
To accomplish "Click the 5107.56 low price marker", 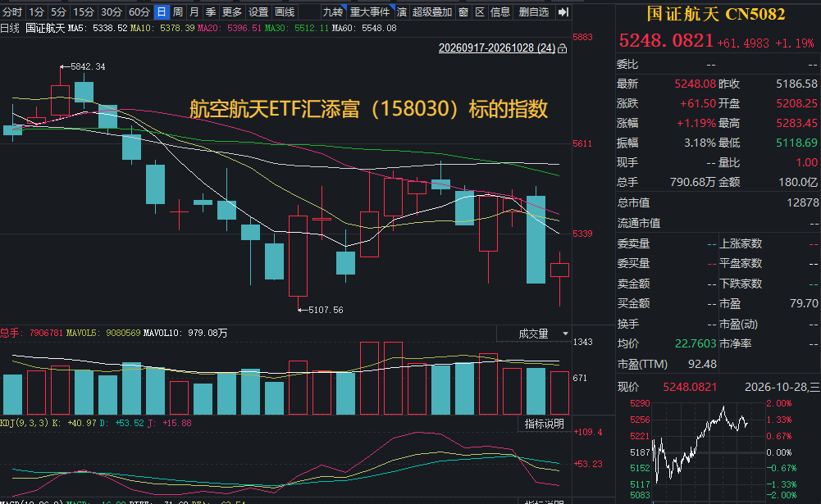I will coord(321,311).
